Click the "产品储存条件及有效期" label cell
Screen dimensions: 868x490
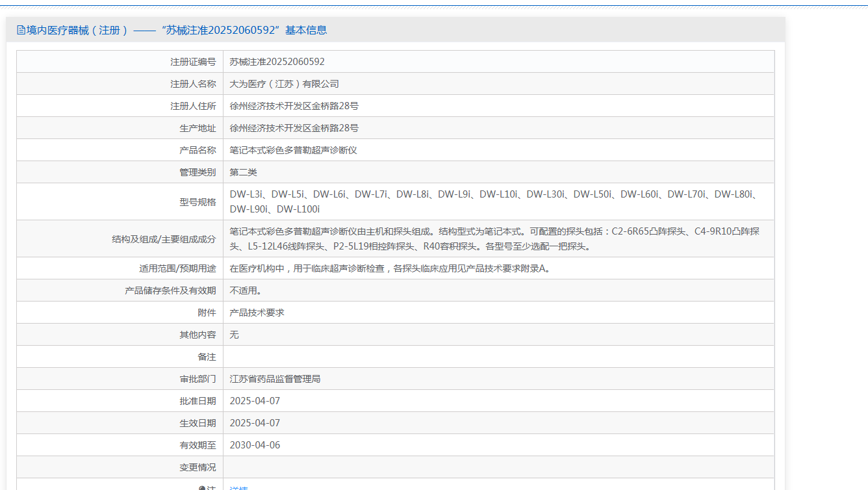coord(120,290)
